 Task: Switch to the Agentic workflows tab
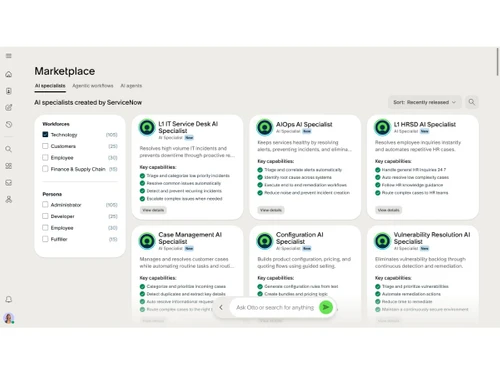pyautogui.click(x=93, y=86)
